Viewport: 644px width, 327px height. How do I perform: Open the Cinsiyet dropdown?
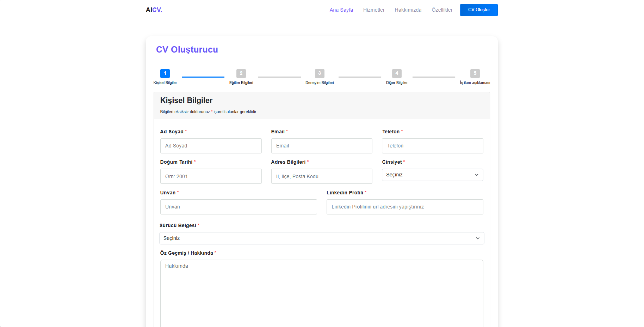(x=432, y=175)
